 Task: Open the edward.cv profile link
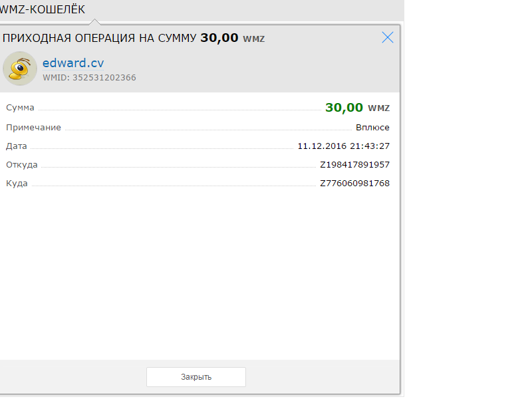coord(73,63)
